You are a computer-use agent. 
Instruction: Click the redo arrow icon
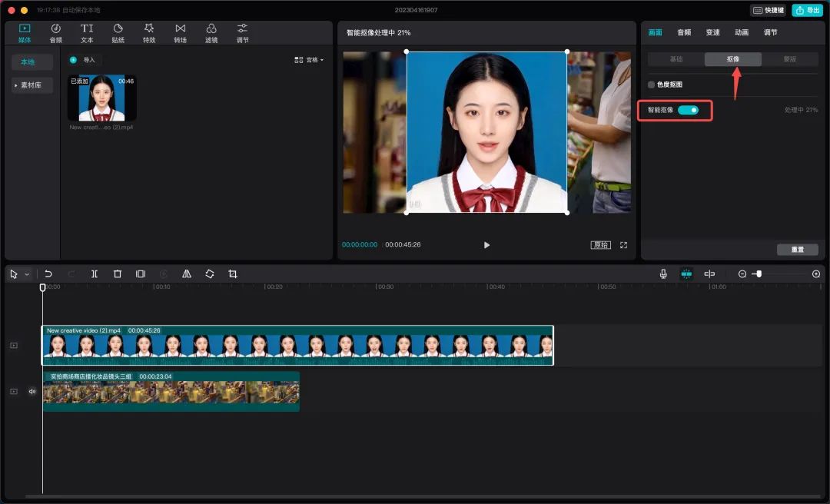tap(71, 274)
